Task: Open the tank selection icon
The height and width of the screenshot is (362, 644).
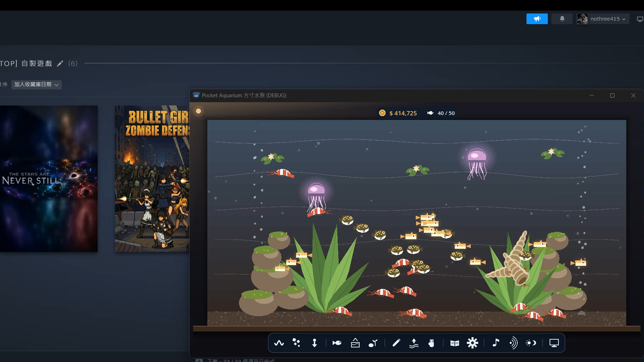Action: [355, 343]
